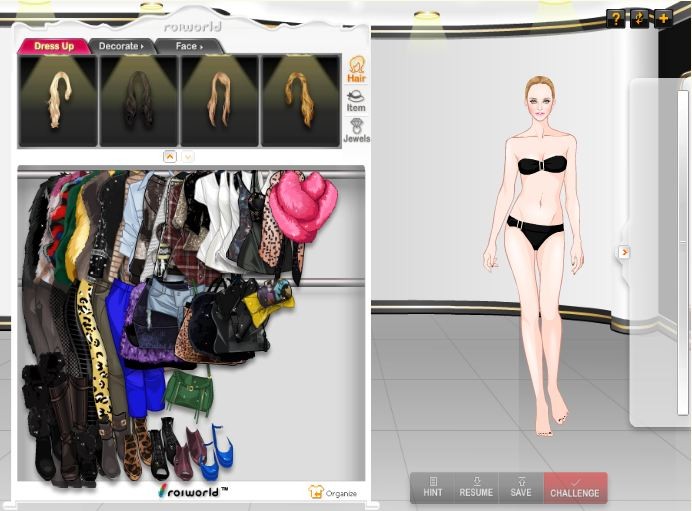This screenshot has width=692, height=511.
Task: Open the Hair category icon
Action: pos(356,69)
